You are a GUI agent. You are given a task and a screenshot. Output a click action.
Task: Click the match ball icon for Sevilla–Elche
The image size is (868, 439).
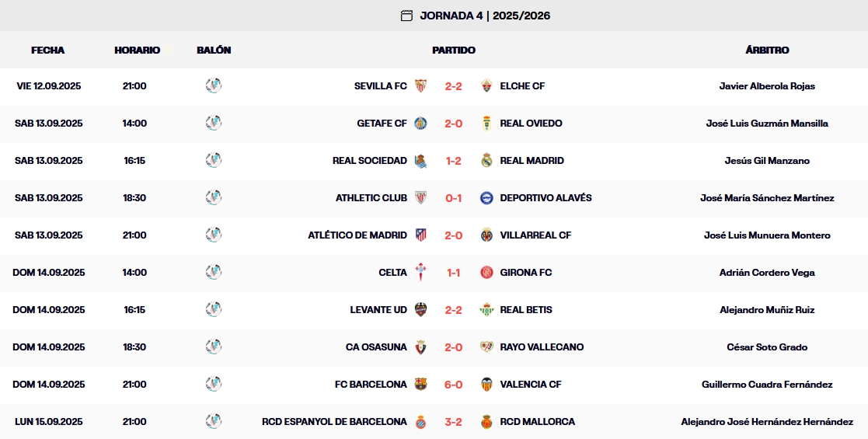(x=214, y=86)
